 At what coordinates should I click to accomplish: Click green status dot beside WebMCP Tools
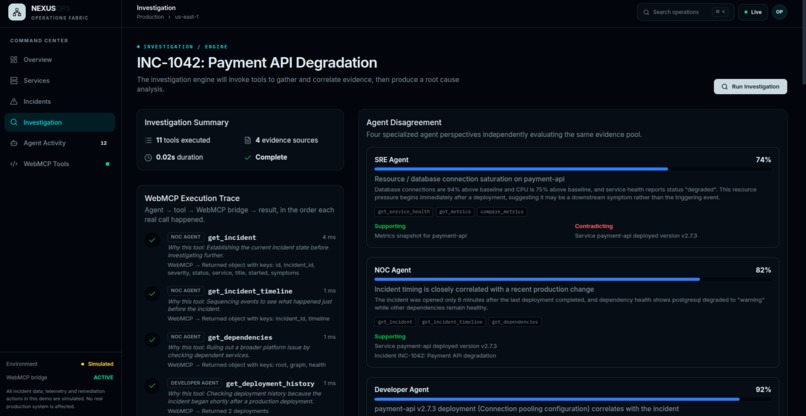(x=107, y=164)
